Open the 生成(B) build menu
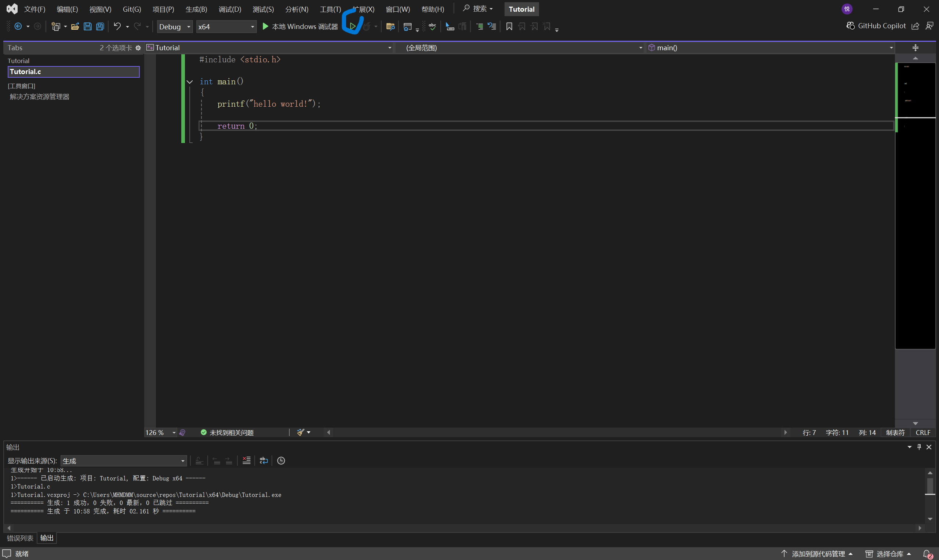This screenshot has width=939, height=560. pyautogui.click(x=196, y=9)
